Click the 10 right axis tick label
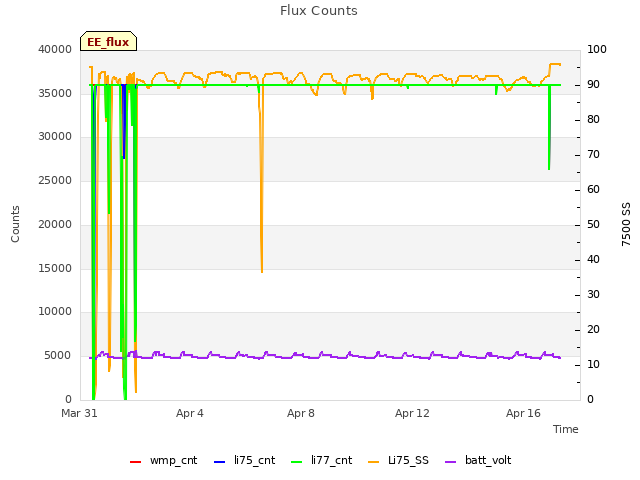640x480 pixels. point(593,364)
